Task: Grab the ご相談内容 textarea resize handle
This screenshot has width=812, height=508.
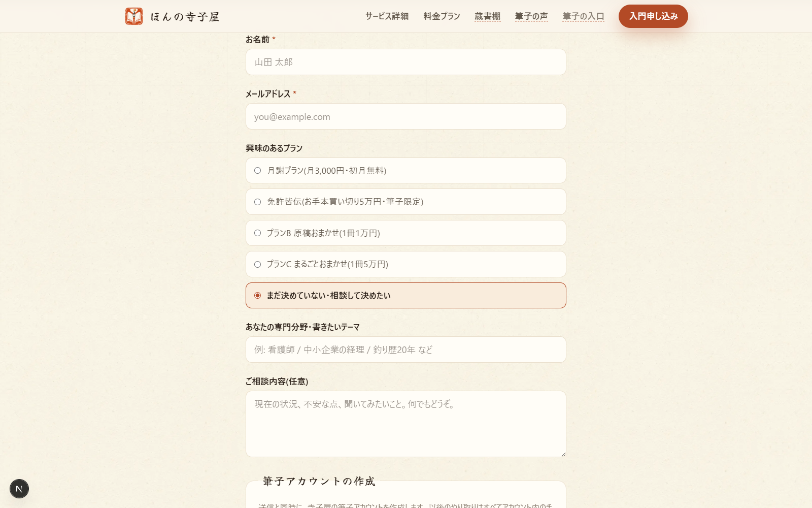Action: (x=563, y=454)
